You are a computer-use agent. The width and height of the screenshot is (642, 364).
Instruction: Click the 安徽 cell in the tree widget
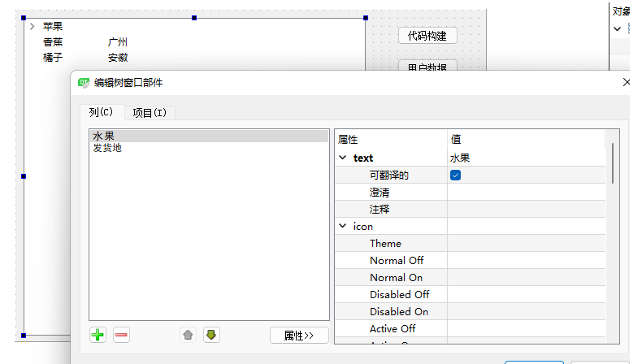(x=118, y=58)
